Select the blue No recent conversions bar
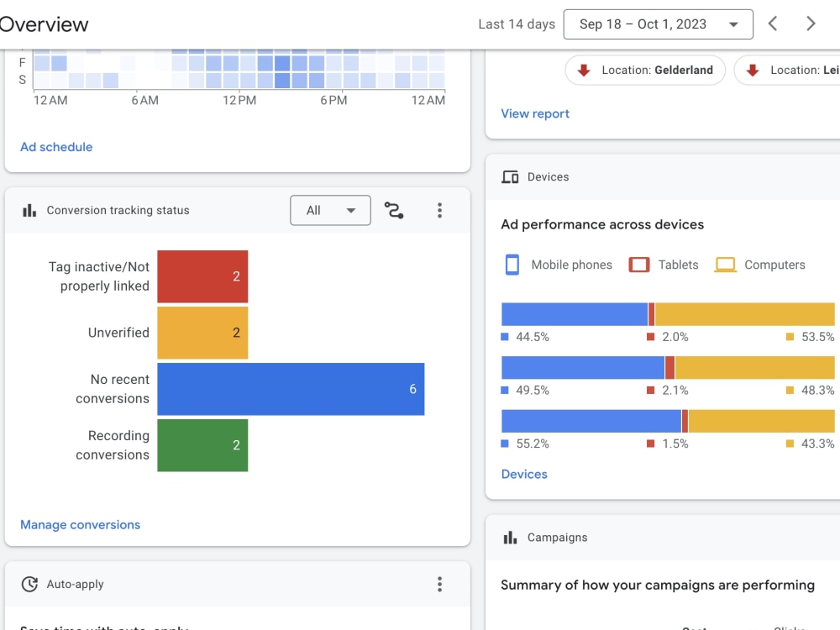Image resolution: width=840 pixels, height=630 pixels. (291, 389)
